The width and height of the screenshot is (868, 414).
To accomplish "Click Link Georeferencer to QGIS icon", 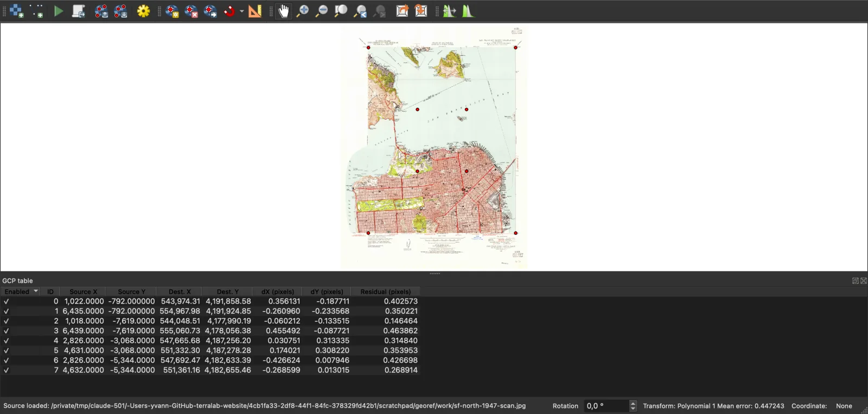I will pos(402,11).
